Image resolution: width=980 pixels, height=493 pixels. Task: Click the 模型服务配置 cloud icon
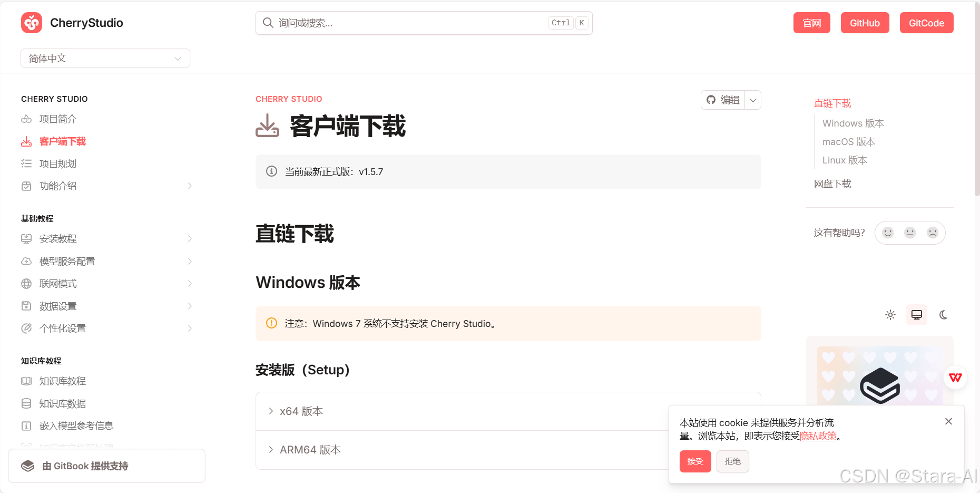(x=26, y=261)
